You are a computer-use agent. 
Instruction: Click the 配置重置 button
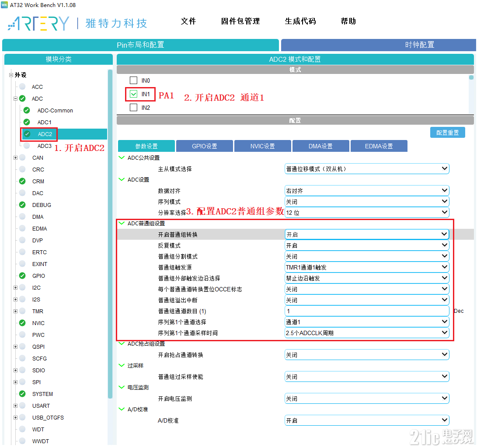448,133
